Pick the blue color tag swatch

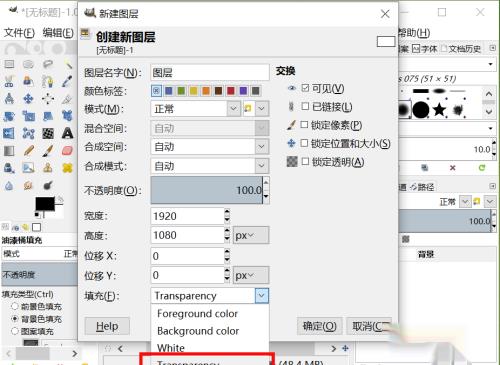pyautogui.click(x=169, y=91)
